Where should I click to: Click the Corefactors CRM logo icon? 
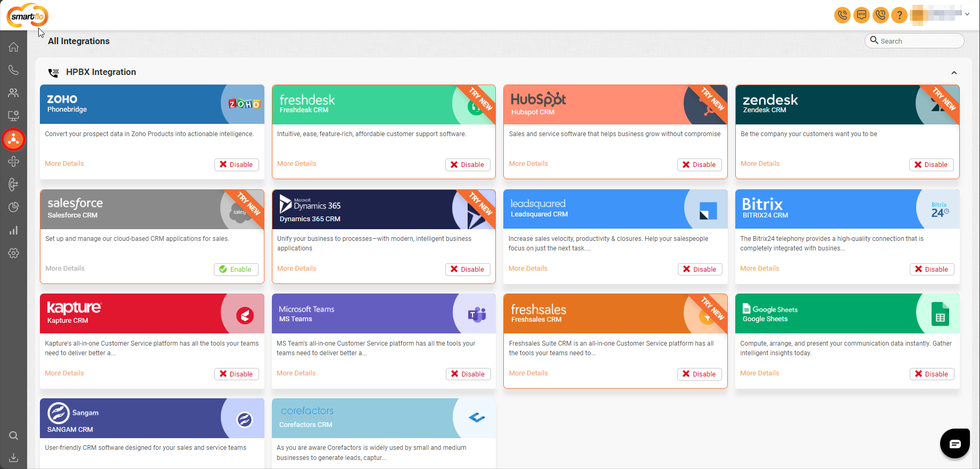[477, 418]
